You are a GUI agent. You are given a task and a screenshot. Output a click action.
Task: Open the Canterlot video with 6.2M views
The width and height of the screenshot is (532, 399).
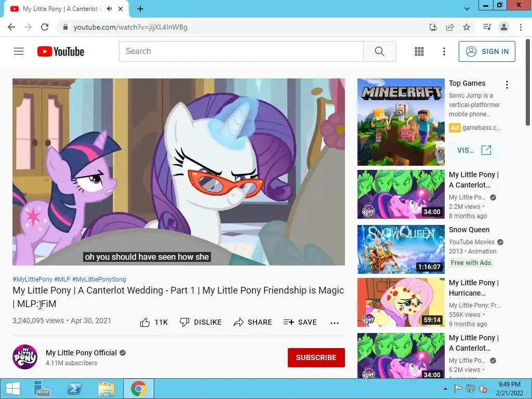click(401, 355)
